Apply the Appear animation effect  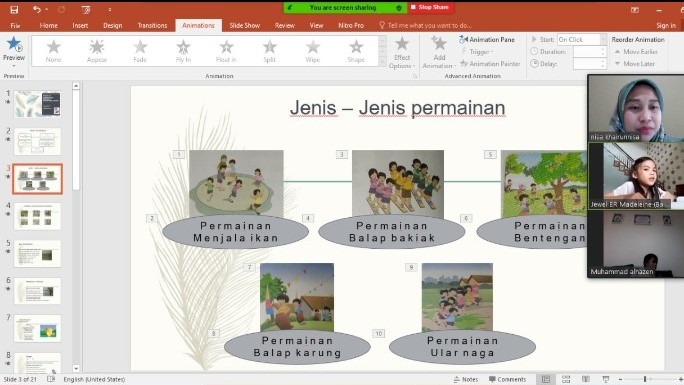point(97,51)
